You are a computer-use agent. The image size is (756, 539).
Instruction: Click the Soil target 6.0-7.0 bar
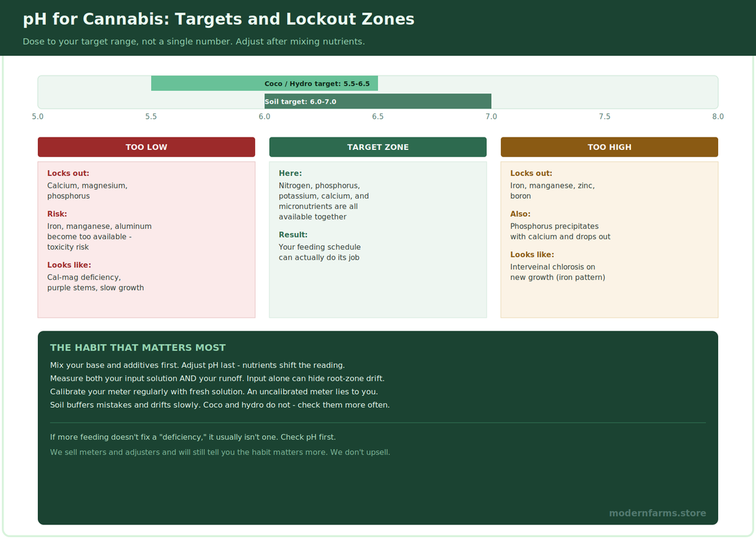tap(377, 101)
